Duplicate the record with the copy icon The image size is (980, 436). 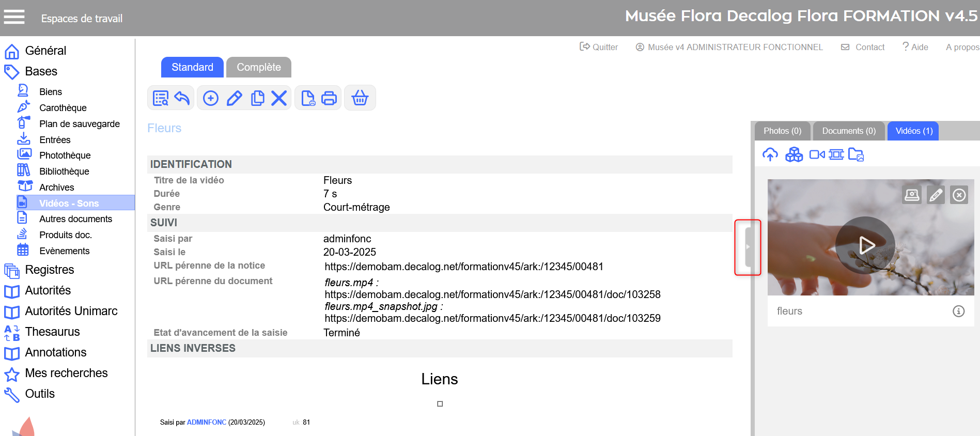[257, 98]
